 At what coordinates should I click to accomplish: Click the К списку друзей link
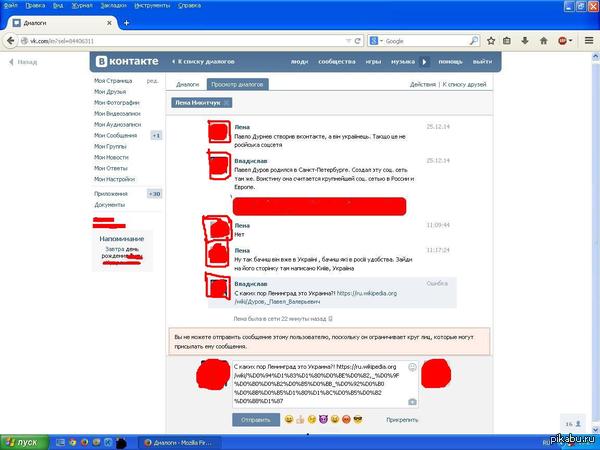coord(467,84)
